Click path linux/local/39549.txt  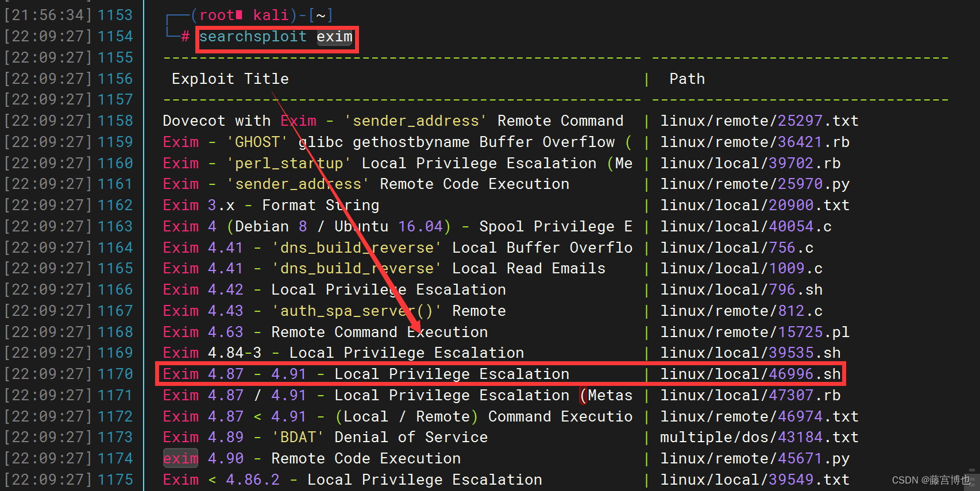pyautogui.click(x=754, y=480)
